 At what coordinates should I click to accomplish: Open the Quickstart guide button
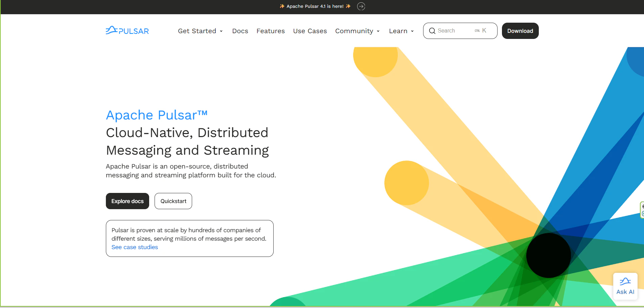[x=173, y=201]
